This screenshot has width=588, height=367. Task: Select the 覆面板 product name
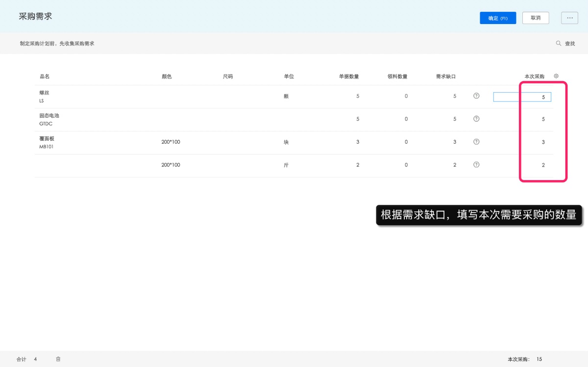coord(47,138)
